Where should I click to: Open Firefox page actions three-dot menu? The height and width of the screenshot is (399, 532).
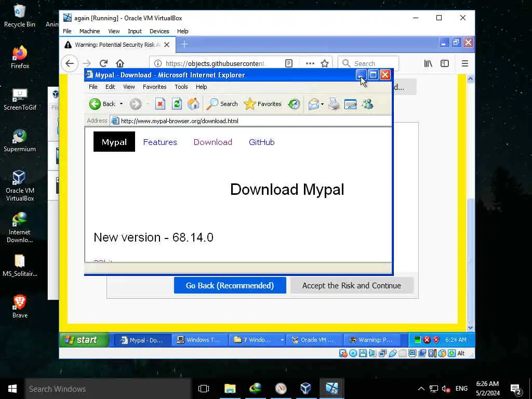pyautogui.click(x=310, y=63)
